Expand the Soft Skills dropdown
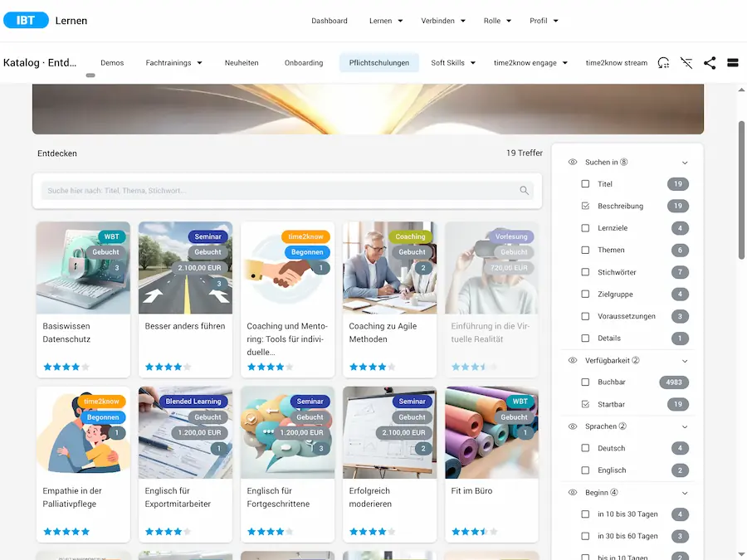Image resolution: width=747 pixels, height=560 pixels. pos(453,63)
